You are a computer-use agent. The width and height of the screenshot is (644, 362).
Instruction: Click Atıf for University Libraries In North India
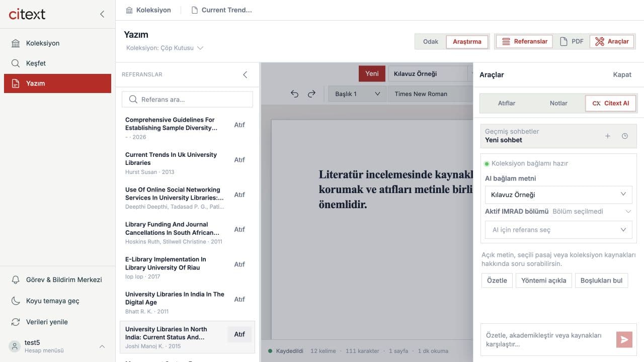[x=239, y=334]
